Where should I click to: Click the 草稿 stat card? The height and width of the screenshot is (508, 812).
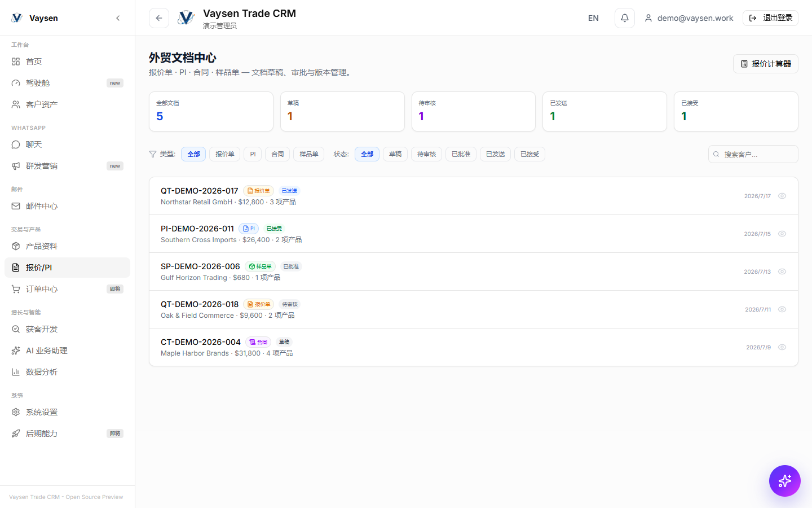(342, 111)
